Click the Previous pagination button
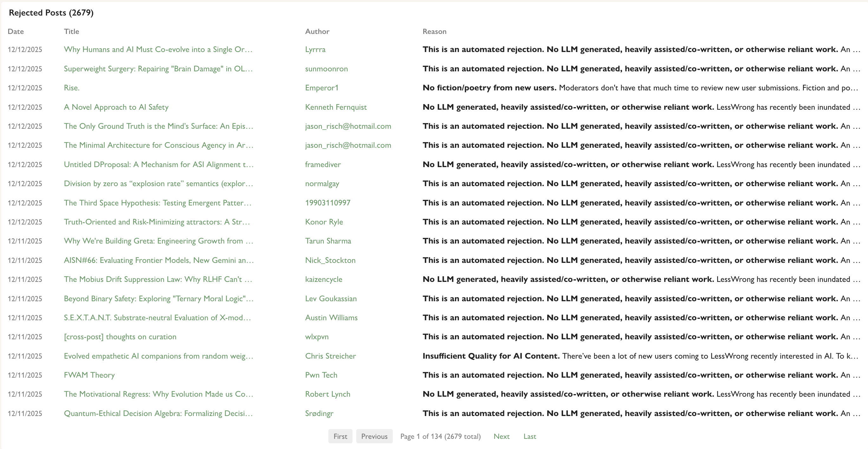 click(374, 436)
